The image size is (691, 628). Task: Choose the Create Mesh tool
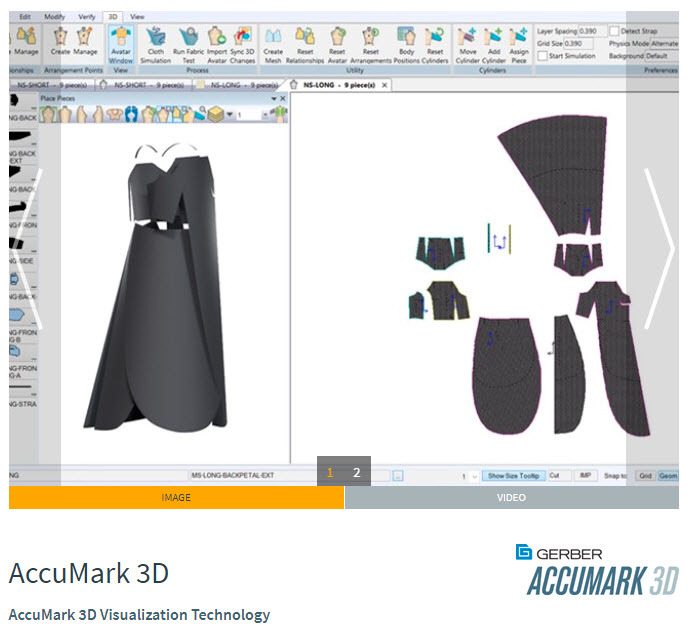click(273, 45)
